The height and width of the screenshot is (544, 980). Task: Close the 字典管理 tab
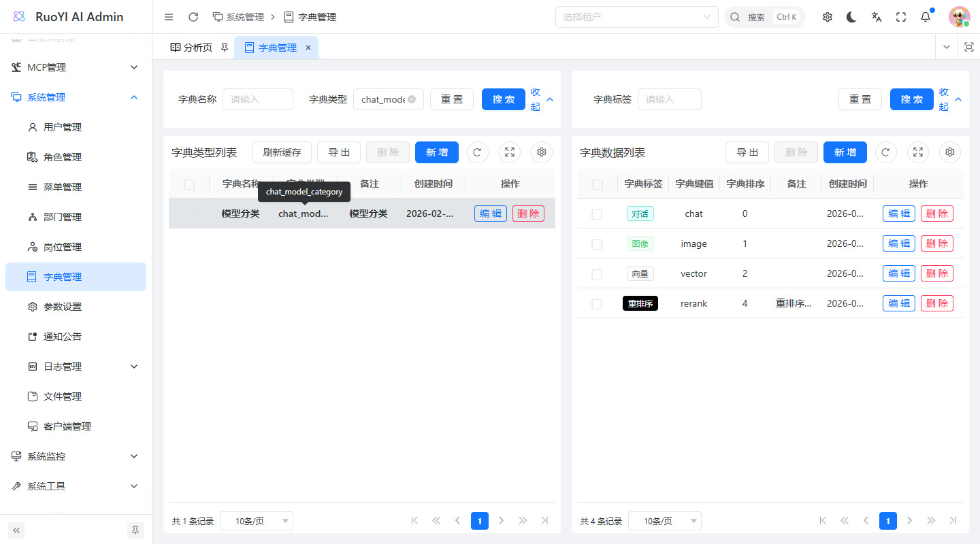tap(308, 48)
